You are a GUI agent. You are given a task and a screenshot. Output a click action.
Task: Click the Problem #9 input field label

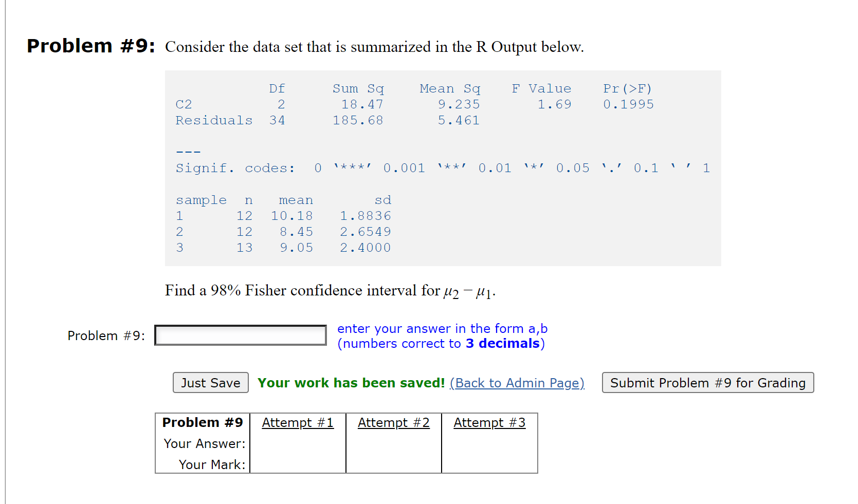(x=106, y=335)
